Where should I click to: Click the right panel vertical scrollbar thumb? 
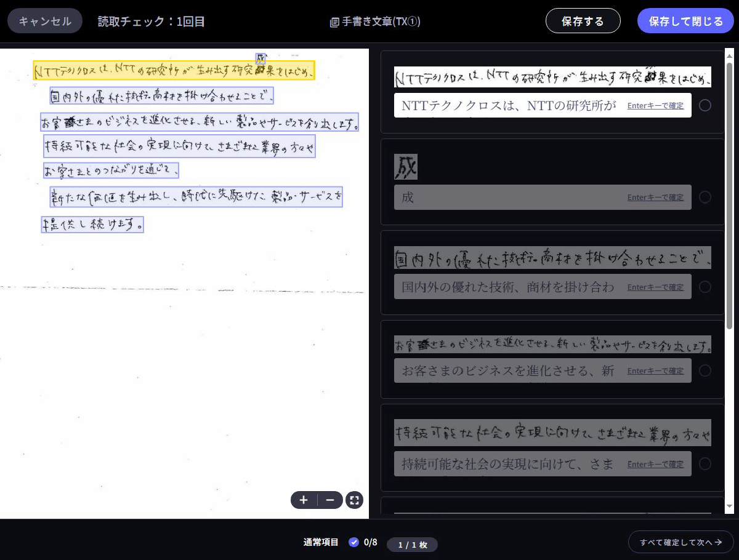[x=730, y=195]
